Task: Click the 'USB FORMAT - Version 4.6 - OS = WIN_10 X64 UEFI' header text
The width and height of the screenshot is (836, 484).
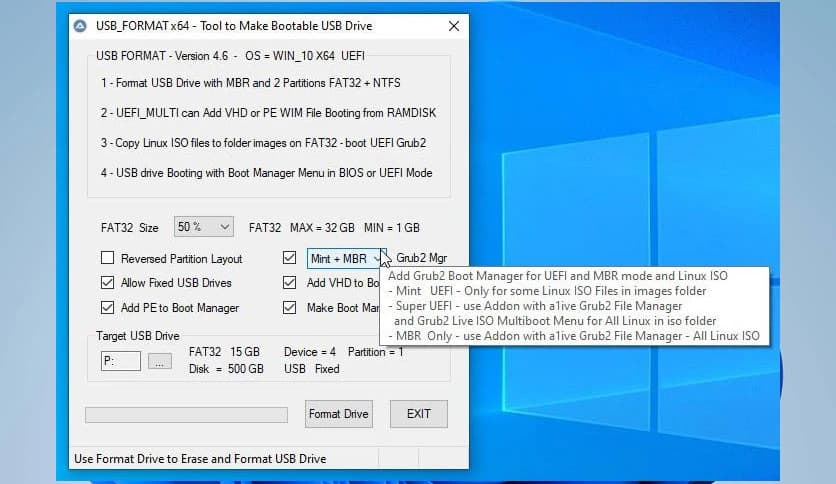Action: pos(230,56)
